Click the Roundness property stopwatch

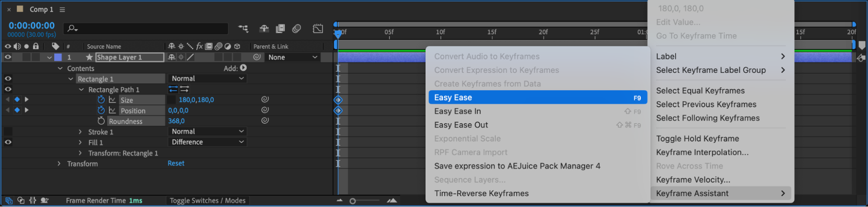101,121
